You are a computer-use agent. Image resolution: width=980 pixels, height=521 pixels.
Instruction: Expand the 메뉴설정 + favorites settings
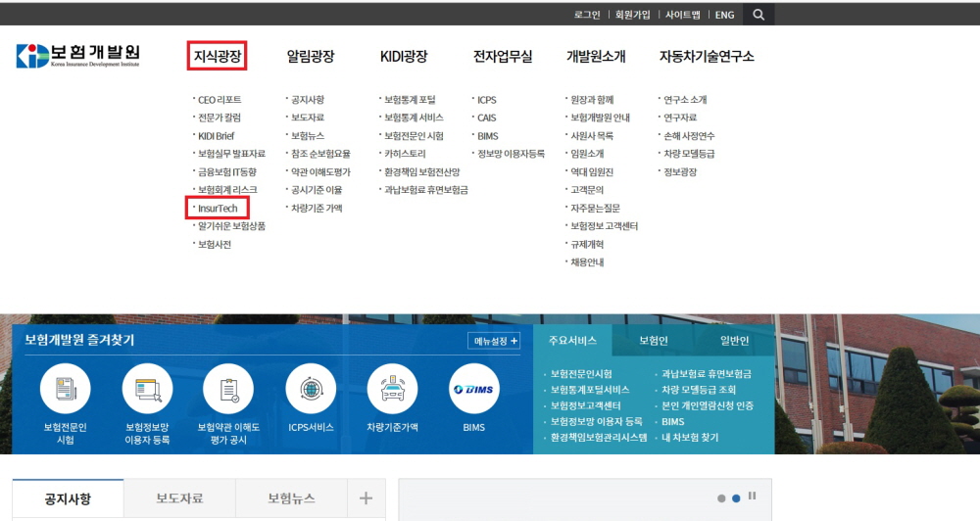pyautogui.click(x=494, y=341)
